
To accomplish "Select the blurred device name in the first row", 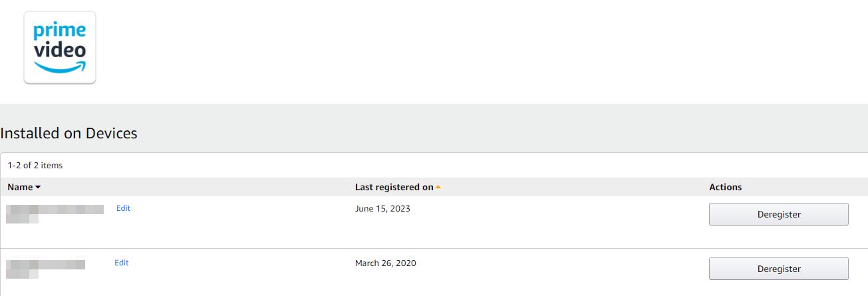I will (x=55, y=210).
